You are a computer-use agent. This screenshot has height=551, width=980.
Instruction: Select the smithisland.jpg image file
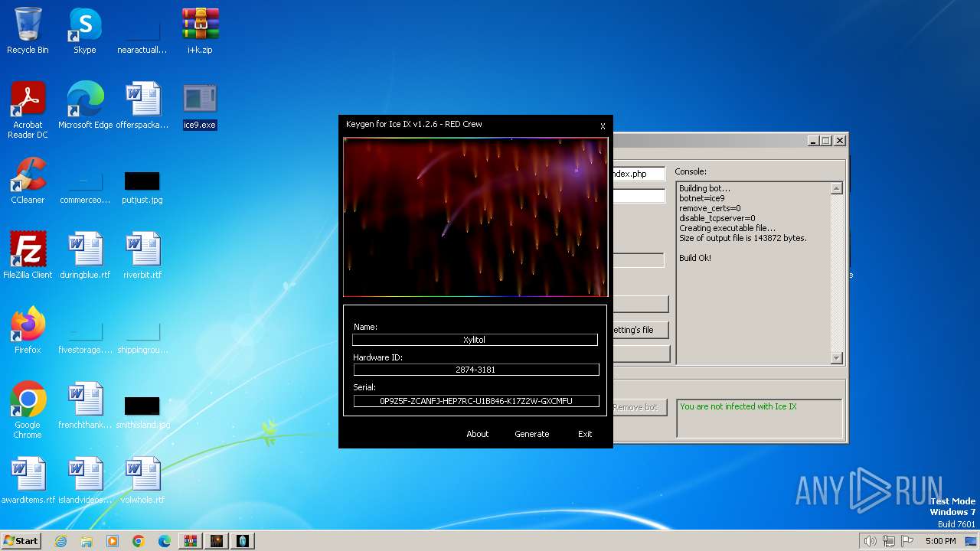(142, 412)
